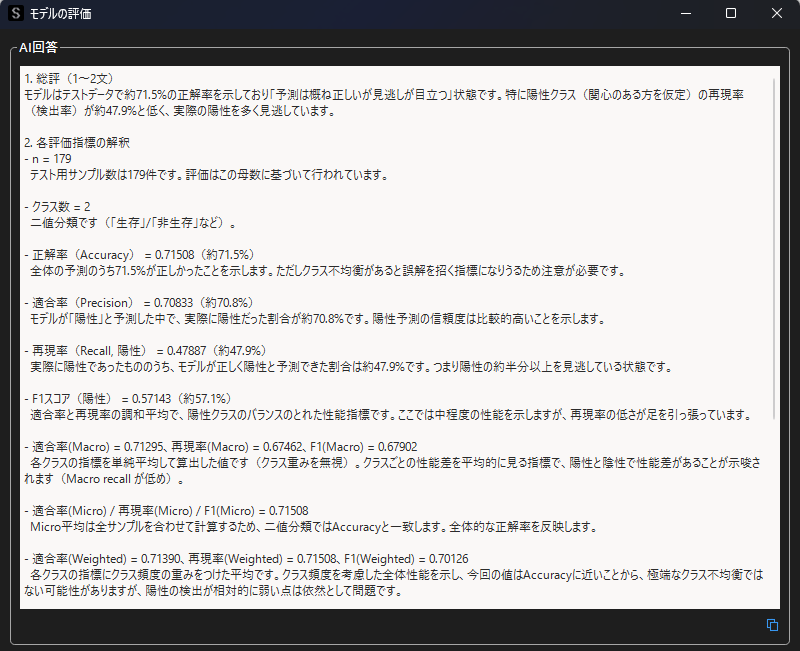Minimize the モデルの評価 window
This screenshot has height=651, width=800.
pyautogui.click(x=684, y=13)
